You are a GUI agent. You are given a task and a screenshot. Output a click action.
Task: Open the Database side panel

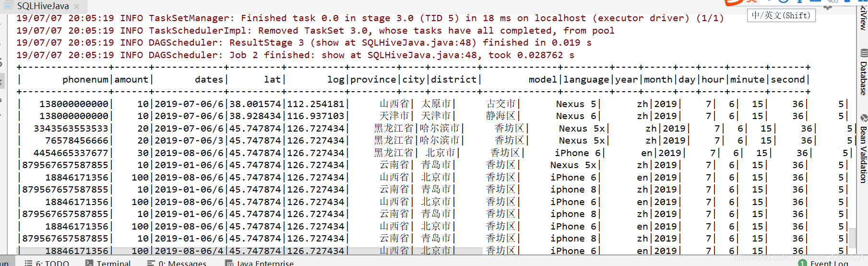pos(863,72)
